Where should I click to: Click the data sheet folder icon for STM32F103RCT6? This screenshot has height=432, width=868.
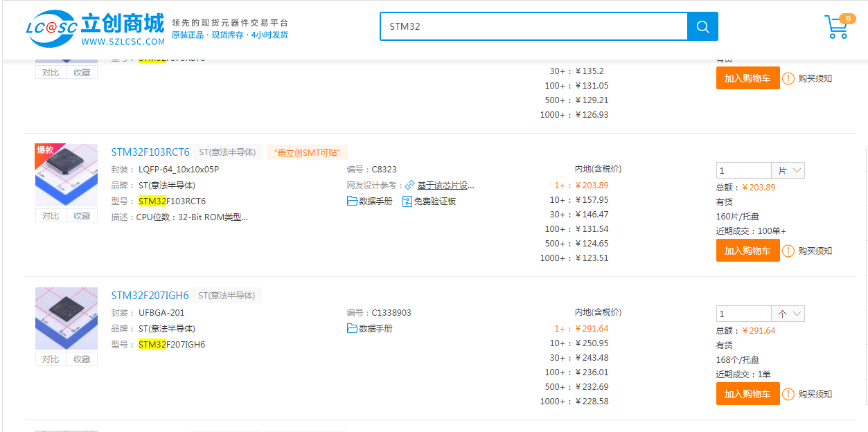tap(352, 201)
